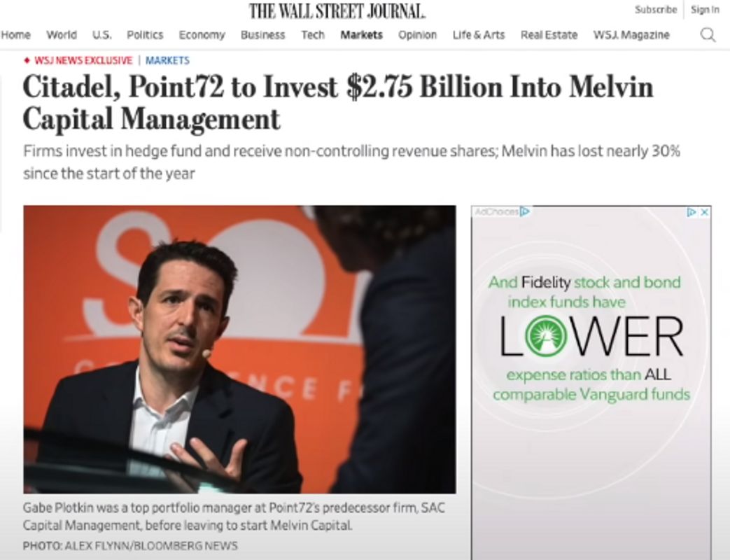Select the Markets navigation tab
Screen dimensions: 730x560
click(361, 35)
